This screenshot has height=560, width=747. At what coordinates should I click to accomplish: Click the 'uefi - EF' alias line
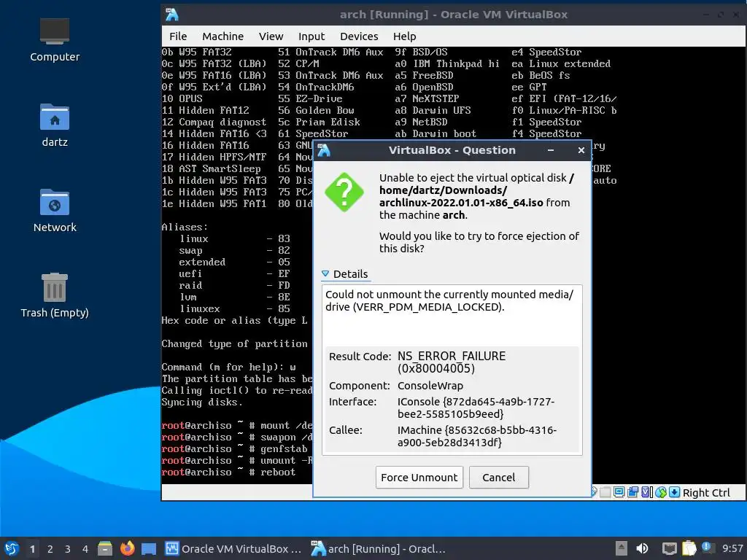[x=234, y=274]
